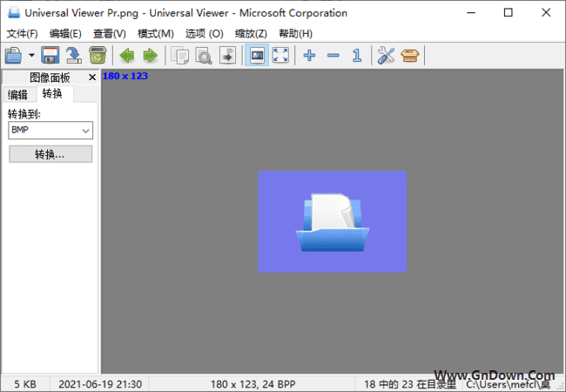Click the Universal Viewer app icon in title bar
This screenshot has width=566, height=392.
[x=14, y=13]
